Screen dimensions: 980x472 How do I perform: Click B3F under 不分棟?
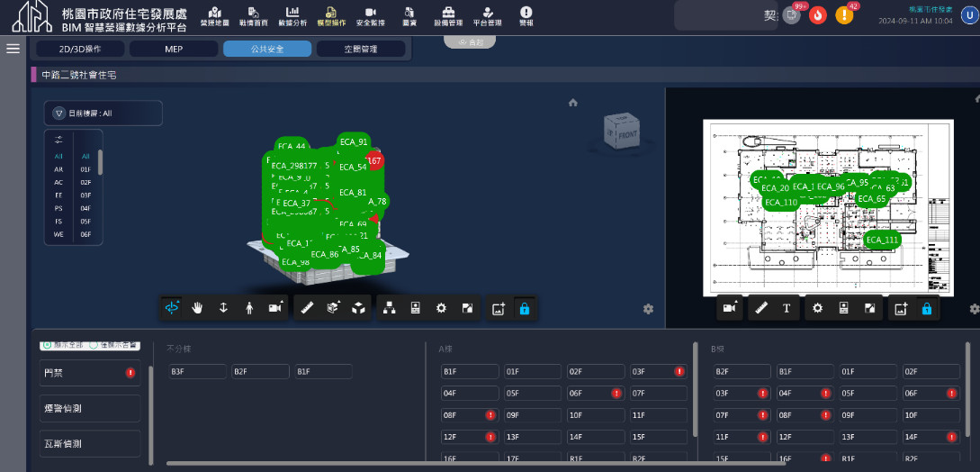click(197, 371)
